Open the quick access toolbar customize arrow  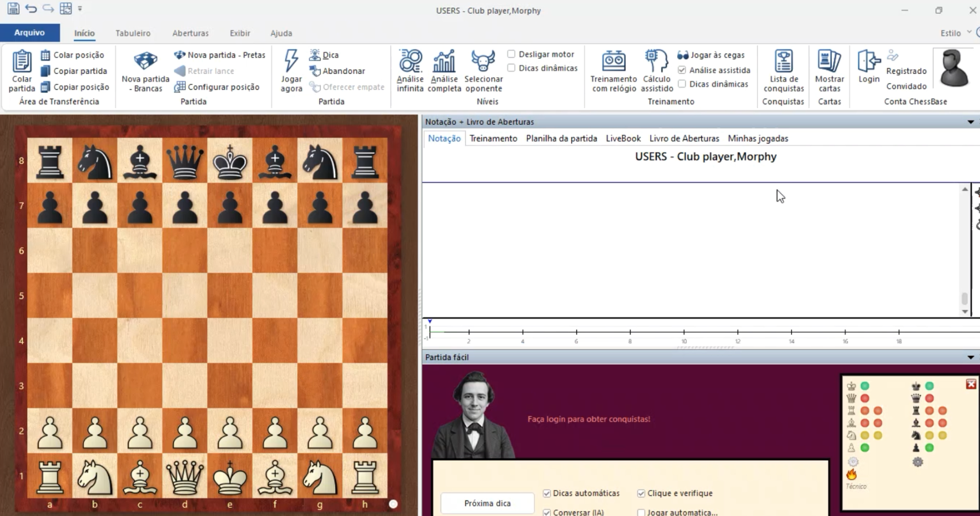pos(80,9)
